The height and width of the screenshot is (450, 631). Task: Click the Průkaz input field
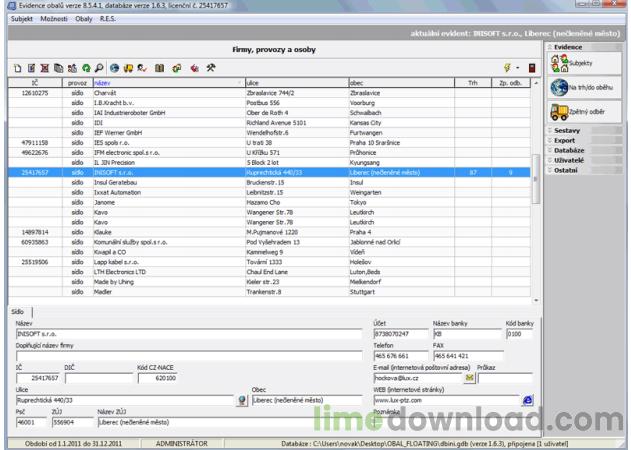coord(505,378)
